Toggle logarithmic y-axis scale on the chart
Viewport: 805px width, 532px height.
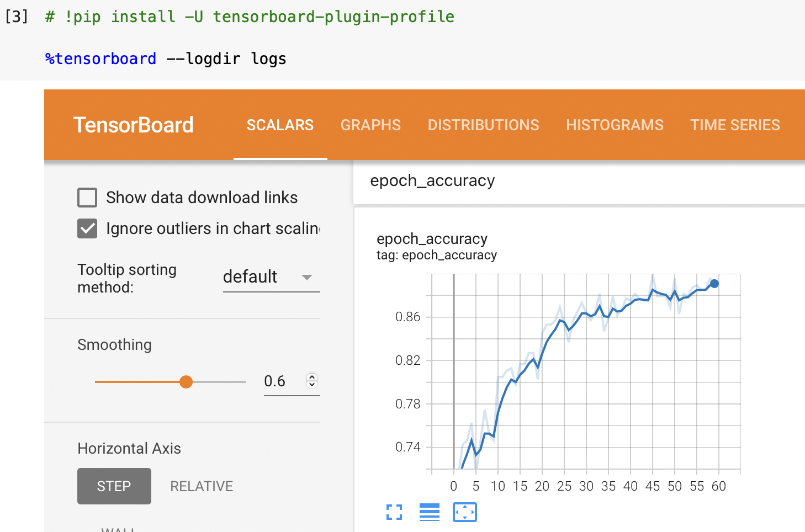point(430,512)
